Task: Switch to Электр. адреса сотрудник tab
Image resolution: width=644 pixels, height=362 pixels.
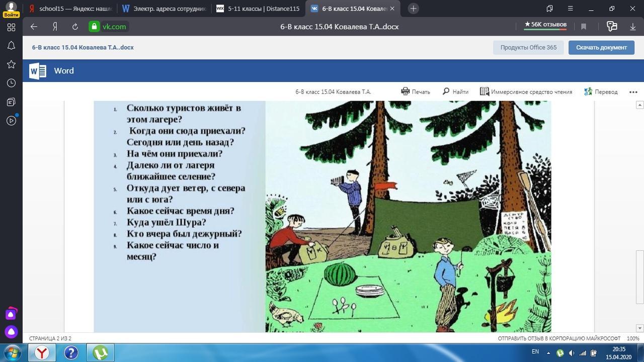Action: (x=164, y=9)
